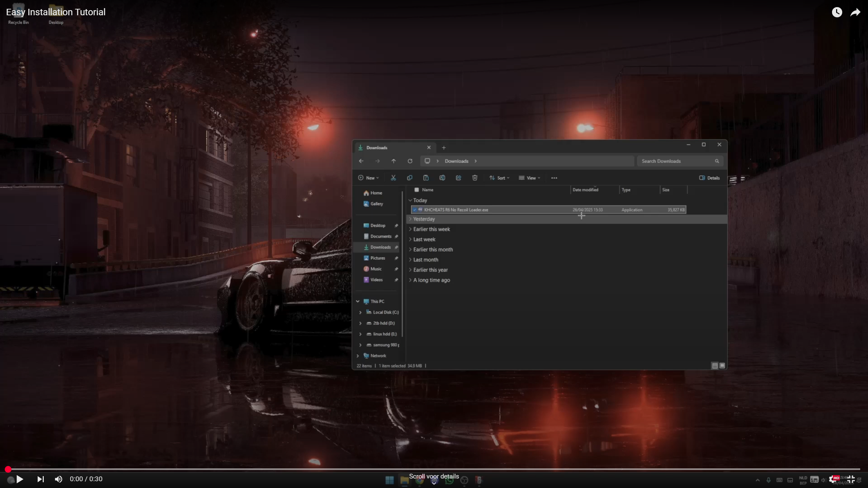The image size is (868, 488).
Task: Click Downloads in the address breadcrumb
Action: (x=457, y=161)
